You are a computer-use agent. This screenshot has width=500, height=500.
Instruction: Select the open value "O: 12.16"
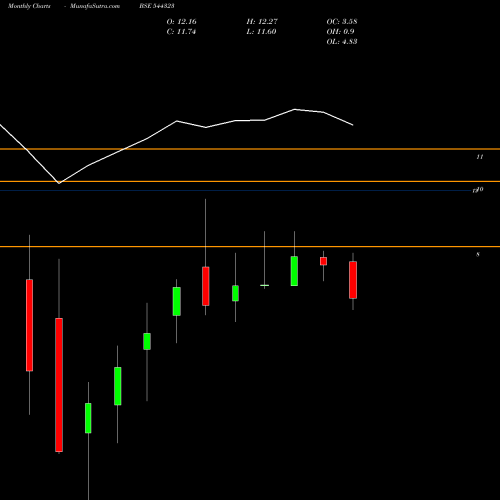pyautogui.click(x=182, y=22)
